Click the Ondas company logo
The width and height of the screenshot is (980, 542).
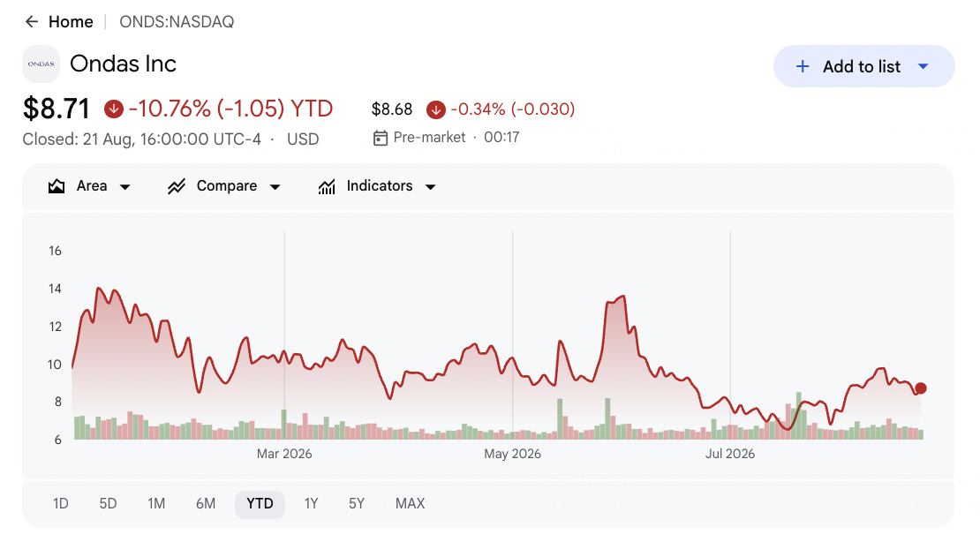click(x=41, y=64)
